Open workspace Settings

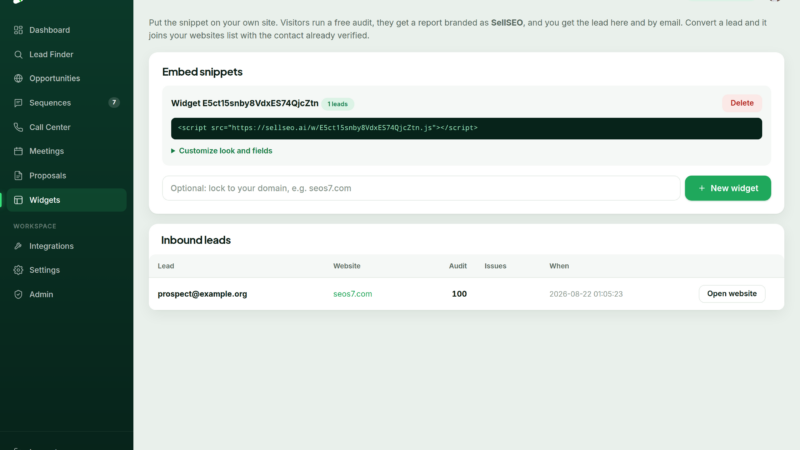pos(66,270)
